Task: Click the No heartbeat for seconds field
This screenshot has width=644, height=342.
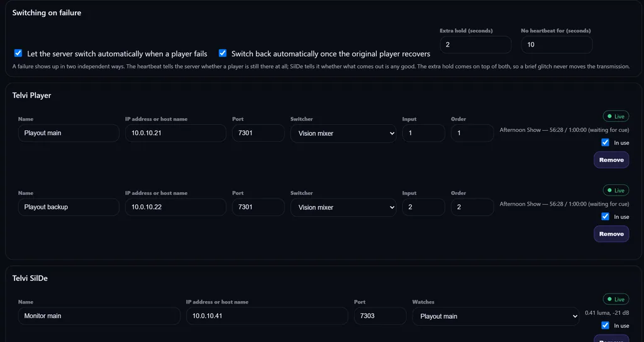Action: point(557,45)
